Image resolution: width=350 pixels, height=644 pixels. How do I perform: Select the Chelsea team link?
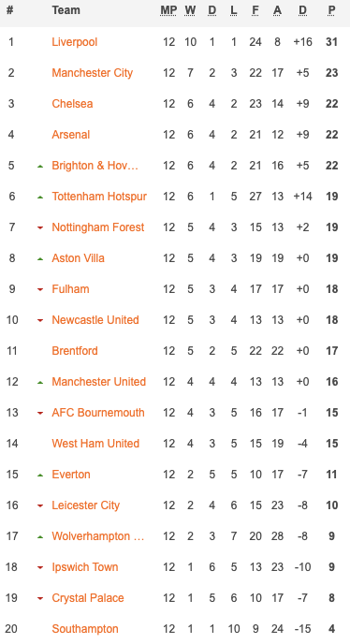[72, 104]
